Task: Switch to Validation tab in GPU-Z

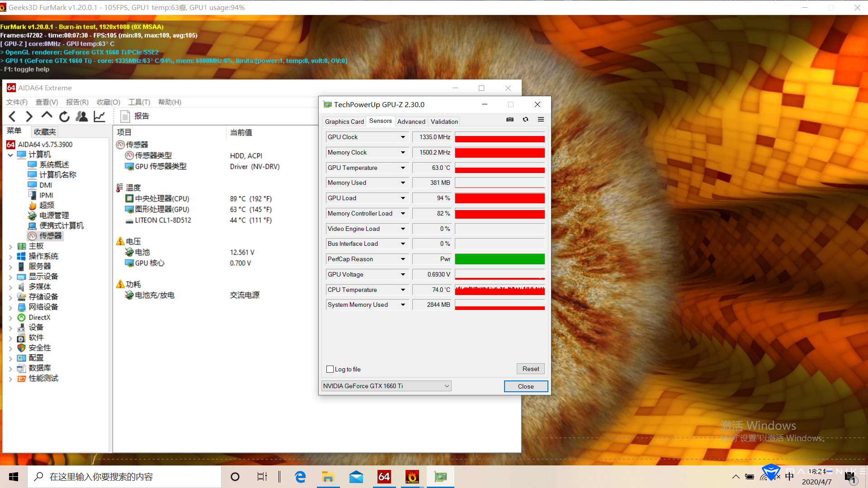Action: coord(444,122)
